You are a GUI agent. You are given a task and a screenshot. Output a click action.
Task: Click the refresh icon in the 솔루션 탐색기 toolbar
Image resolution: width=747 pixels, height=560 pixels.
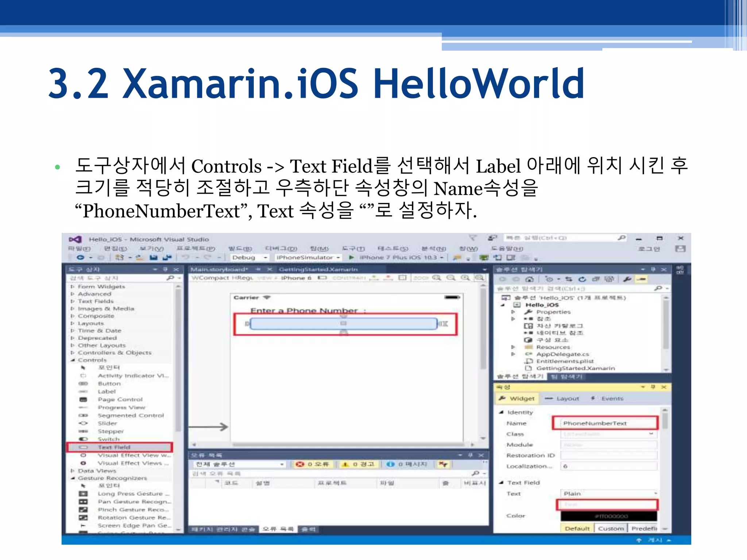[582, 279]
